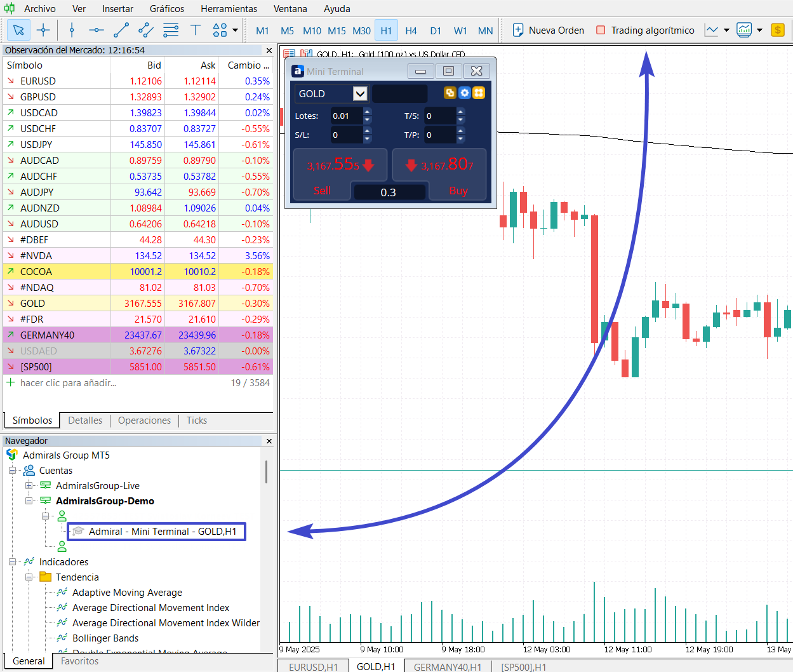
Task: Open the GERMANY40,H1 chart tab
Action: coord(448,666)
